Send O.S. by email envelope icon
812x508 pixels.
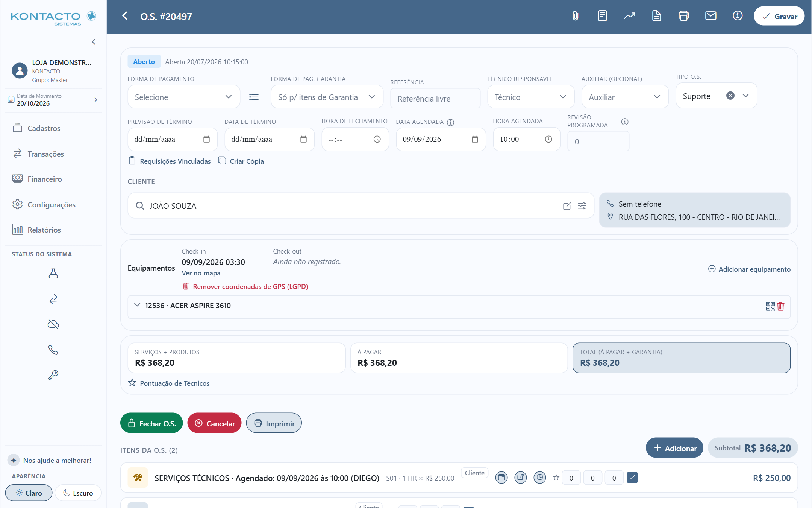pyautogui.click(x=710, y=16)
